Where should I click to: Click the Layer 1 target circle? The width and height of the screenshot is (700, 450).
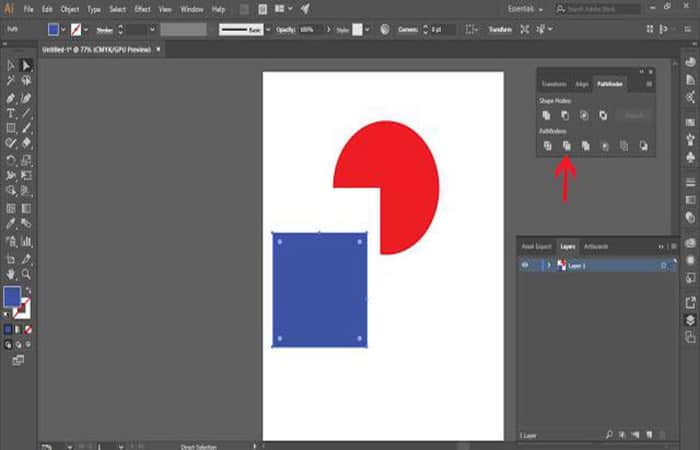coord(663,266)
